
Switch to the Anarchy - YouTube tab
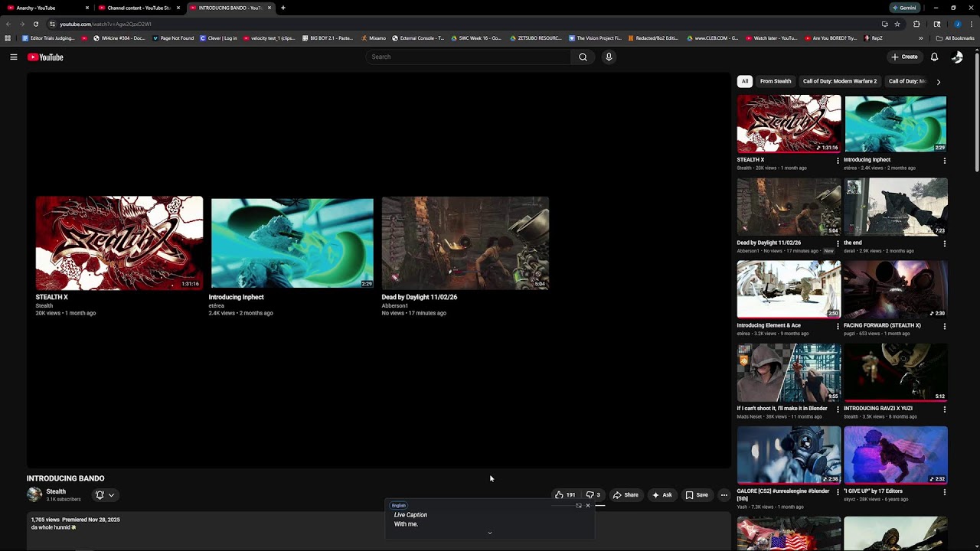point(46,8)
